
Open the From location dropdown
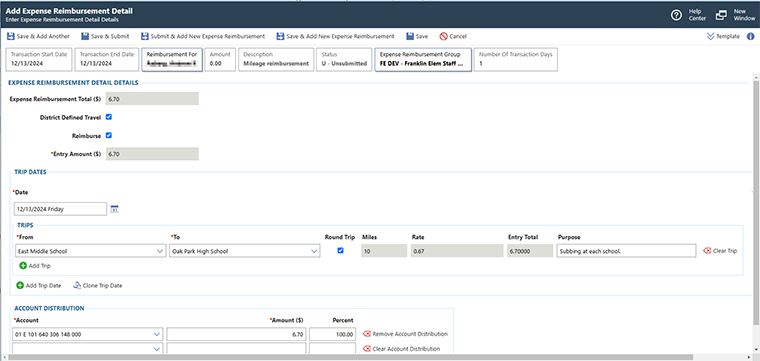tap(161, 251)
